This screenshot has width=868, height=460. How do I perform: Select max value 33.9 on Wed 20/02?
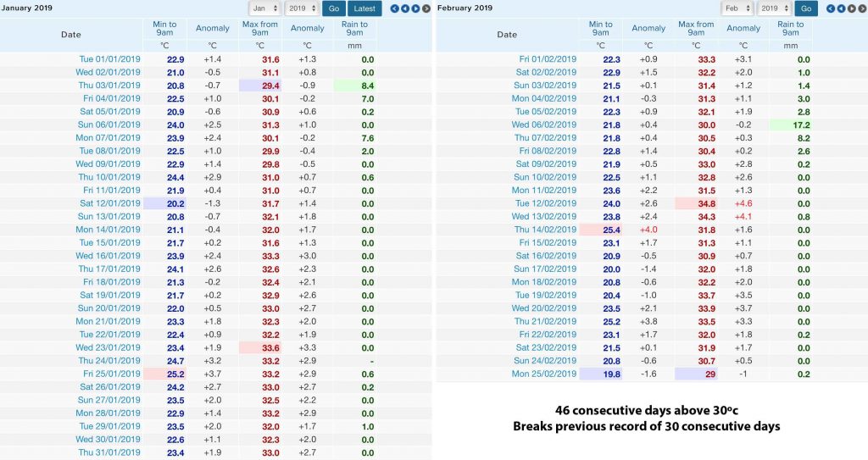(x=706, y=309)
